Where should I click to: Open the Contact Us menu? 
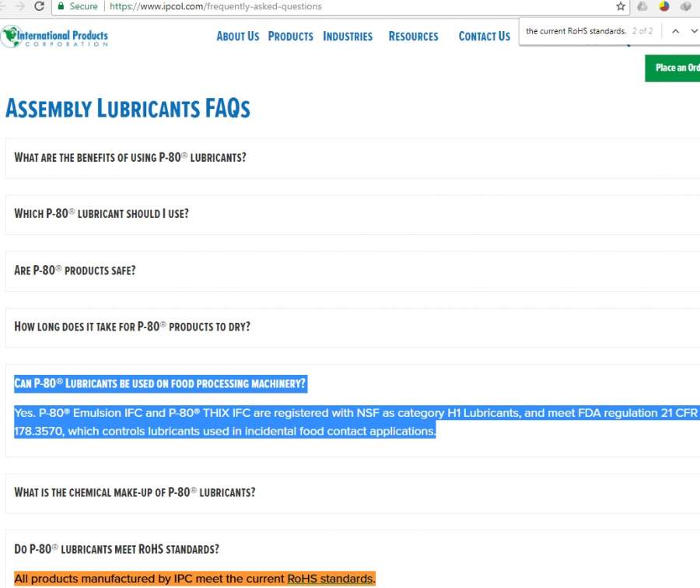point(485,36)
